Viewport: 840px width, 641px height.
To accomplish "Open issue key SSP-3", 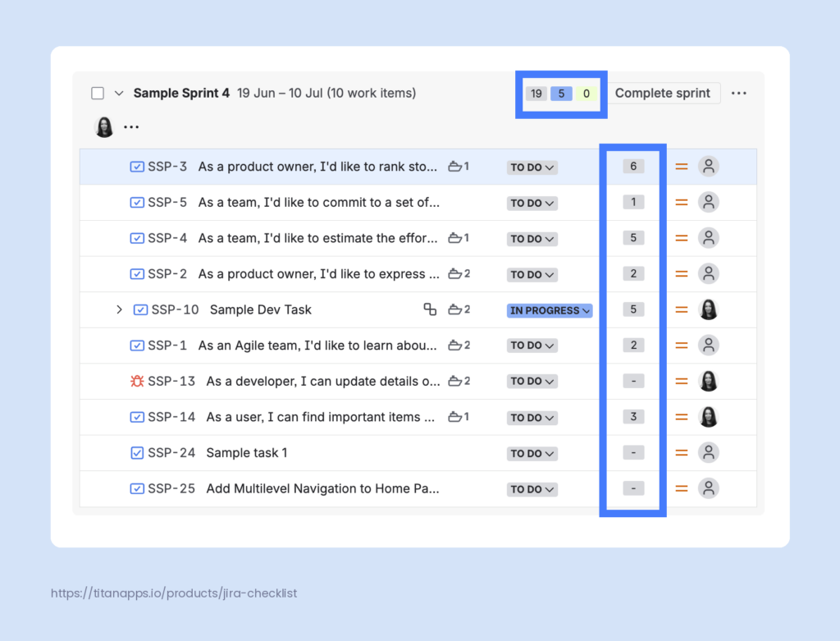I will tap(167, 167).
